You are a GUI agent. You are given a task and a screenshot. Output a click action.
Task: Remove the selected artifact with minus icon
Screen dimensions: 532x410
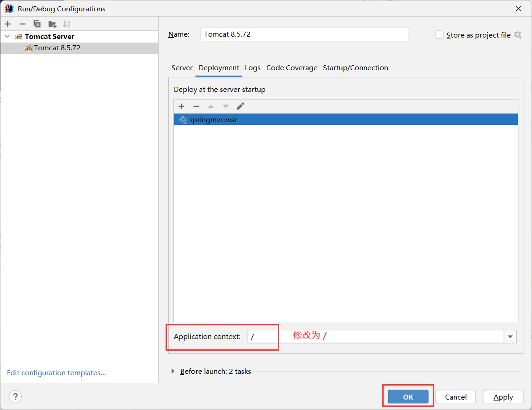[196, 106]
